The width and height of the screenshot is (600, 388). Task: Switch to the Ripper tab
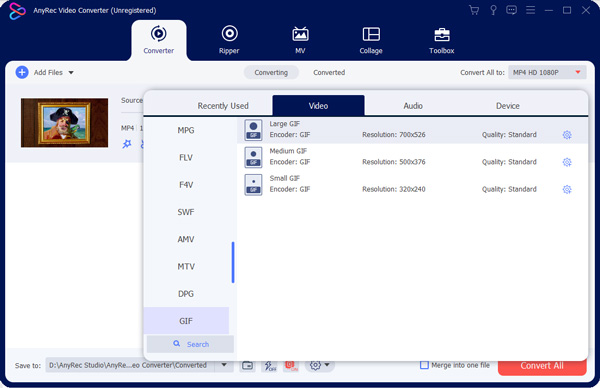tap(229, 40)
